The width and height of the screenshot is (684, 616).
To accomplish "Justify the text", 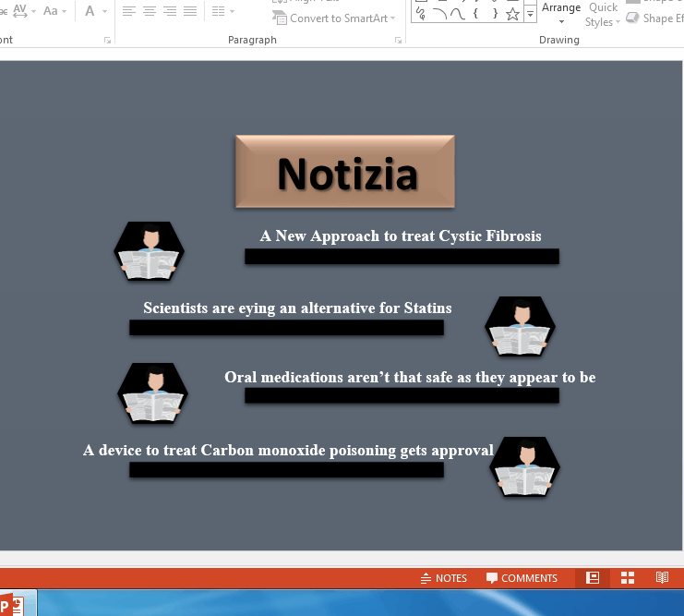I will pos(190,10).
